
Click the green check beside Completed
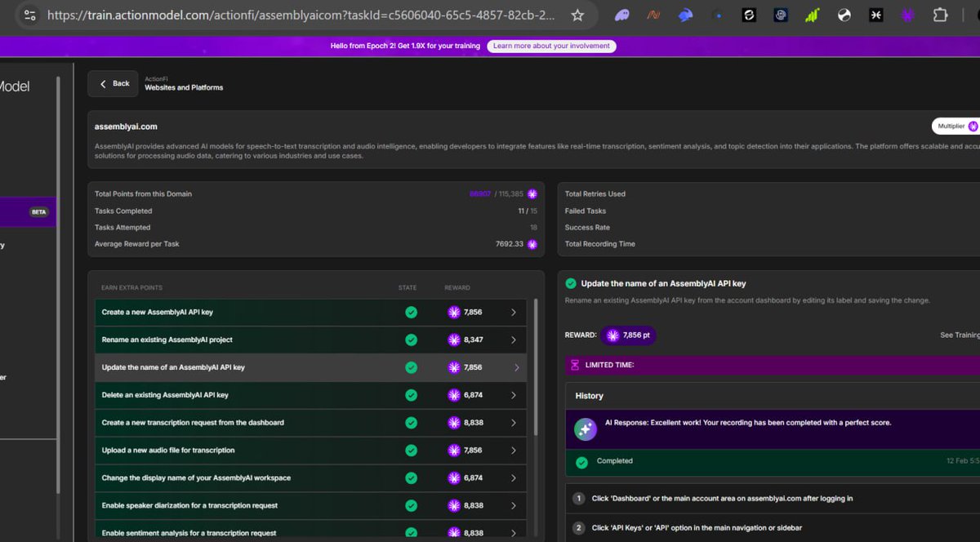[x=581, y=462]
